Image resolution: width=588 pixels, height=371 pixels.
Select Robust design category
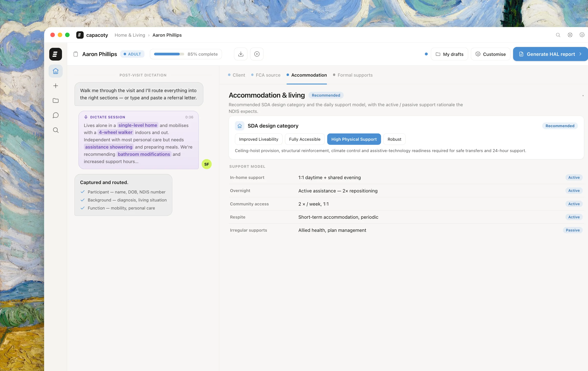click(394, 139)
